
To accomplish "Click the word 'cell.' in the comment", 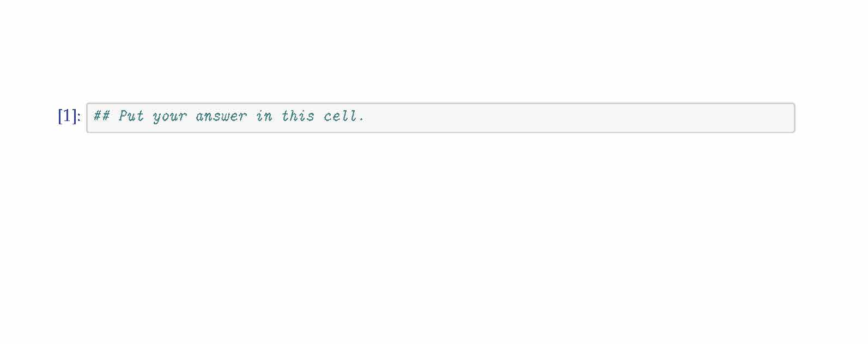I will tap(343, 116).
